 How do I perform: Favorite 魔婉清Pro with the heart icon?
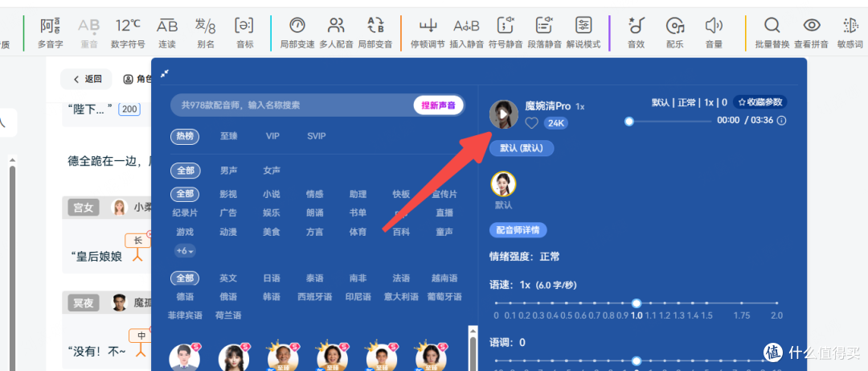pos(531,123)
